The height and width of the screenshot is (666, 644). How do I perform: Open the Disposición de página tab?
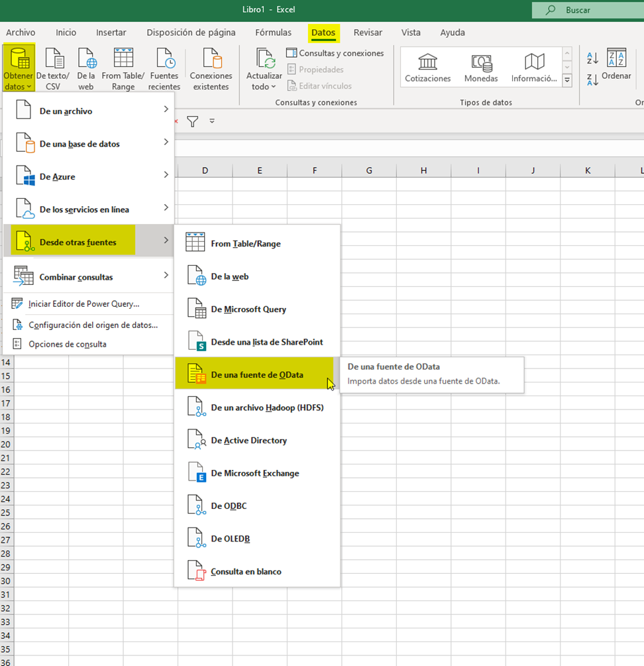(191, 32)
